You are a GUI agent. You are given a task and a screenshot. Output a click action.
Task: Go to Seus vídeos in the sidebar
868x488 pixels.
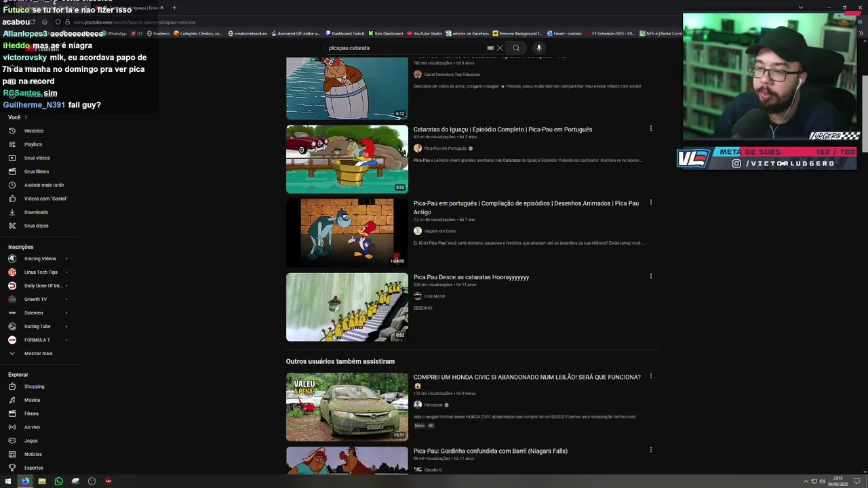pos(37,158)
